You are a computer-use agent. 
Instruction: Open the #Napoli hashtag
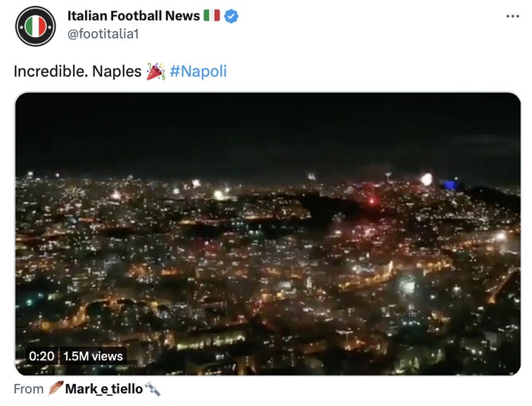point(198,71)
